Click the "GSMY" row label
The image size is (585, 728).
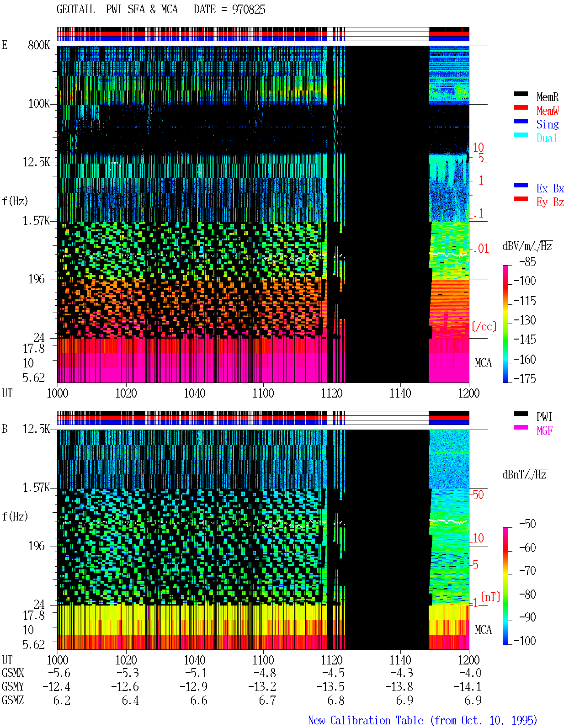[x=13, y=687]
